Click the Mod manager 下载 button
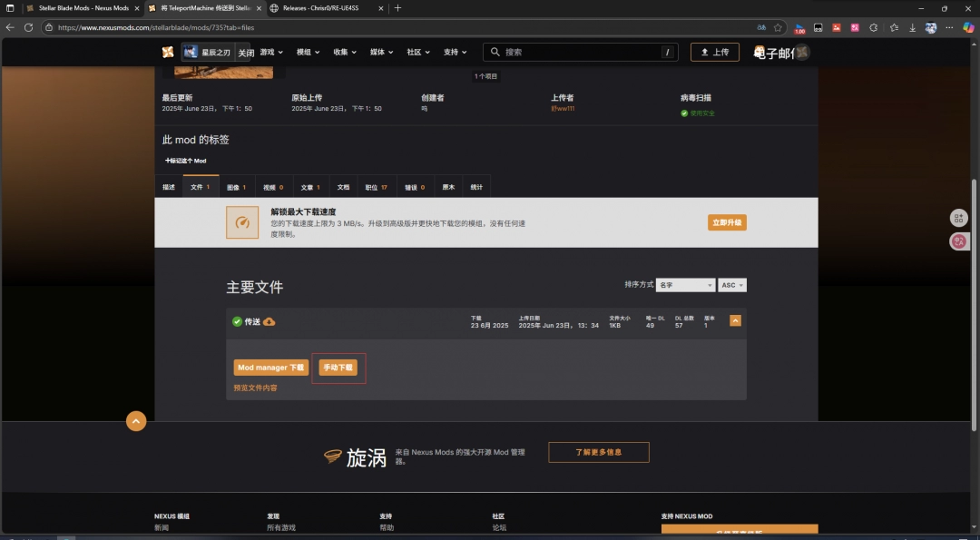Image resolution: width=980 pixels, height=540 pixels. click(270, 368)
